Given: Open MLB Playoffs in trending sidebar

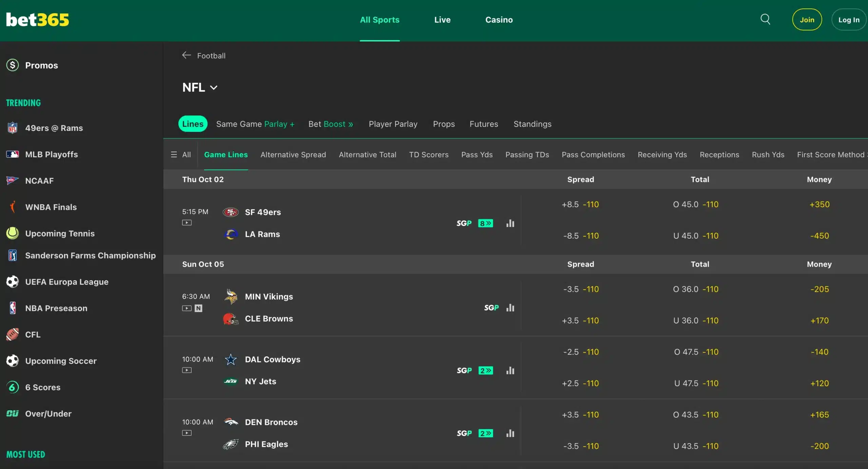Looking at the screenshot, I should click(x=52, y=154).
